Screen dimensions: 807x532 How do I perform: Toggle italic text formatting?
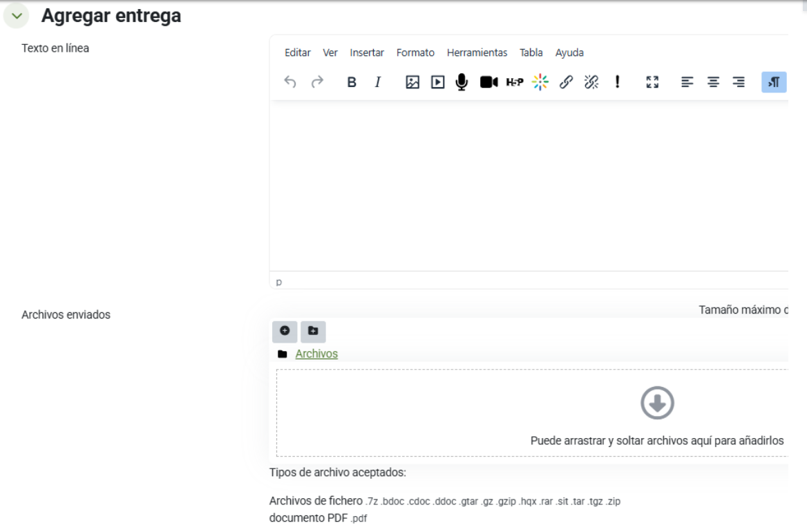(378, 82)
